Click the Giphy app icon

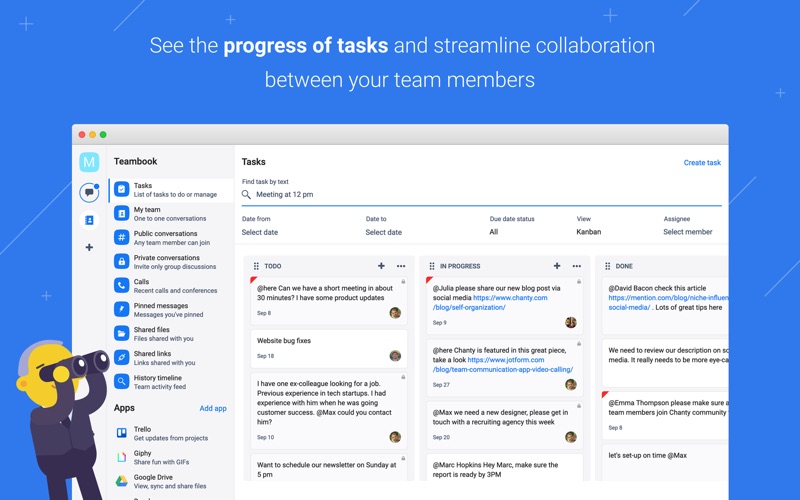[x=121, y=457]
